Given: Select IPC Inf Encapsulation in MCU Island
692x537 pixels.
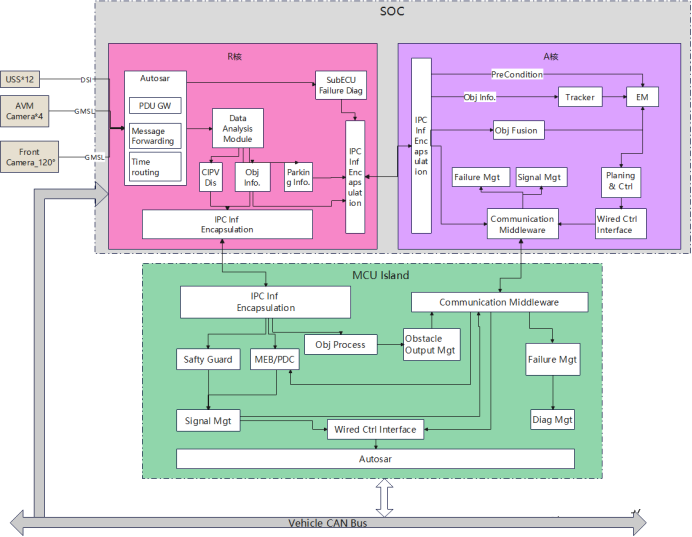Looking at the screenshot, I should pos(265,302).
